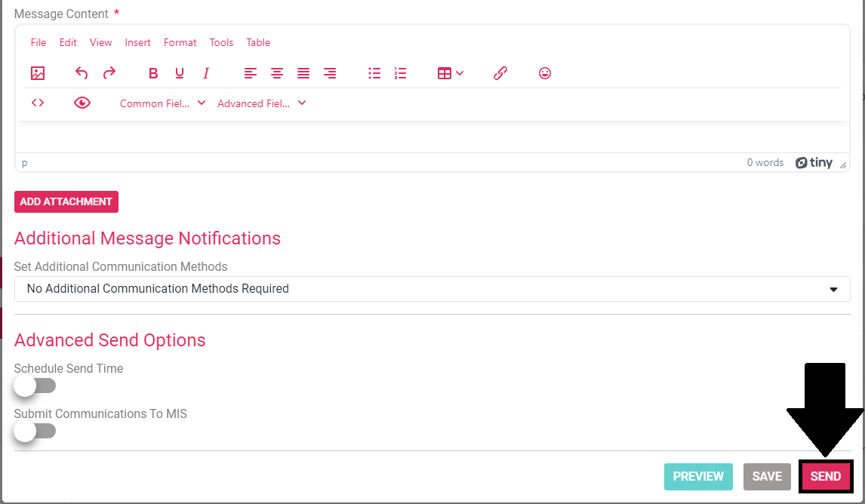Screen dimensions: 865x504
Task: Insert a bullet list
Action: tap(374, 73)
